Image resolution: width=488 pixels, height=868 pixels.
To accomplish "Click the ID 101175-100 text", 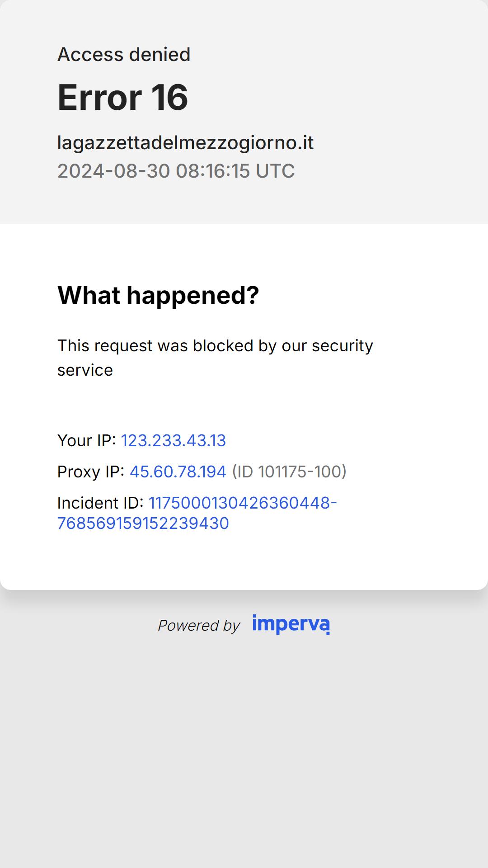I will click(289, 472).
